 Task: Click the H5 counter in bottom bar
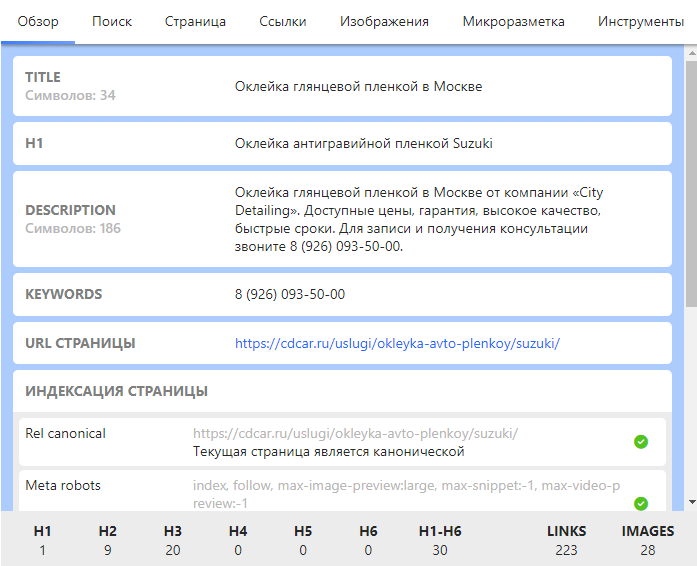(303, 540)
